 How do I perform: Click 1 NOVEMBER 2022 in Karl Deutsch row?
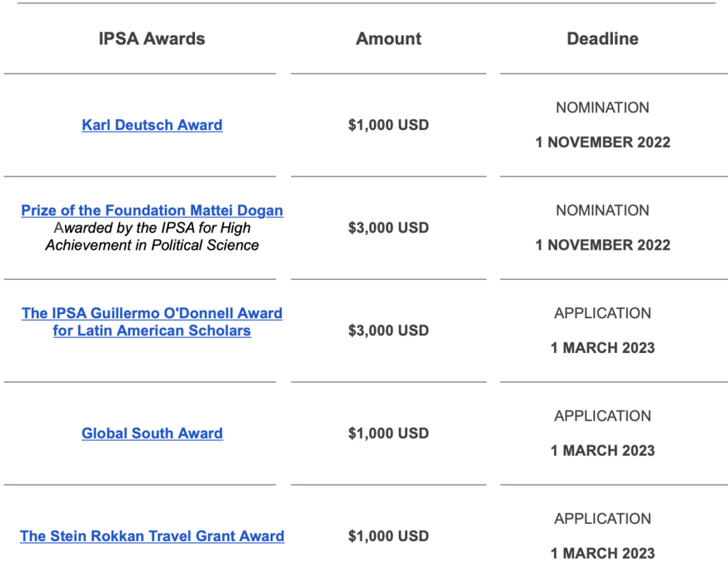click(x=603, y=142)
